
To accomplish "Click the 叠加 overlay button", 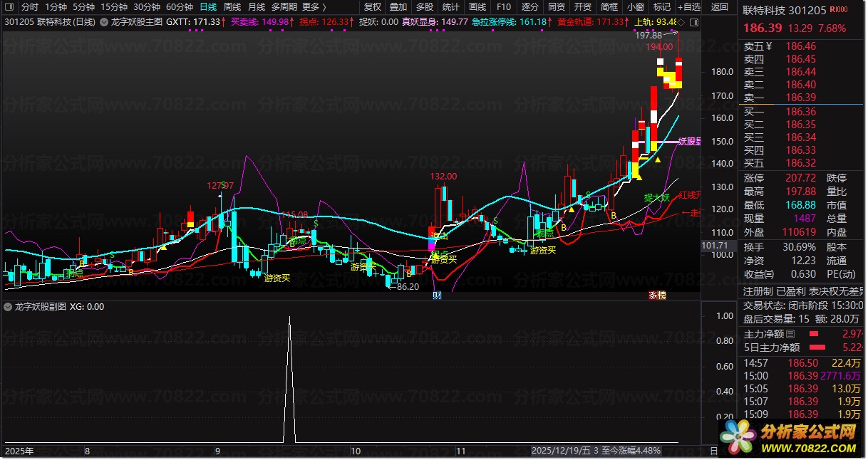I will coord(398,6).
